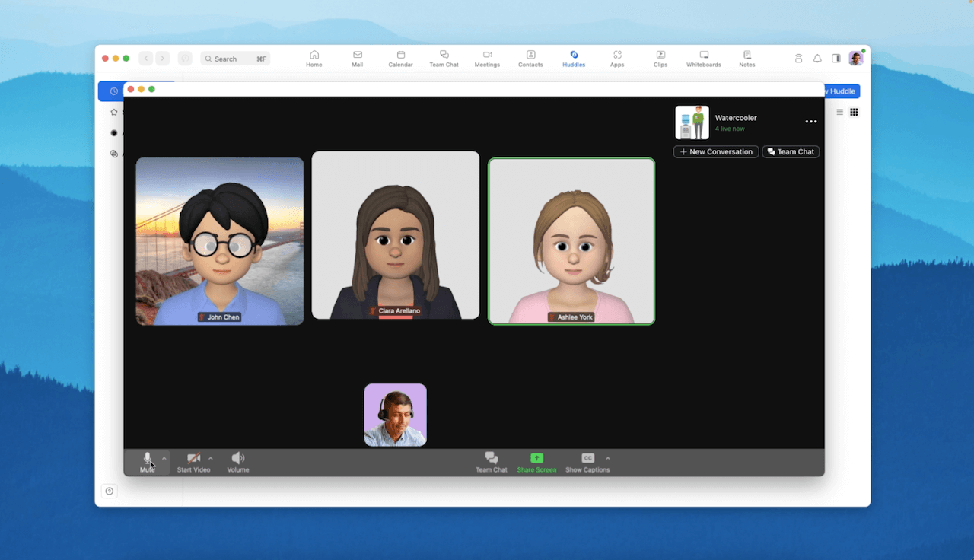Image resolution: width=974 pixels, height=560 pixels.
Task: Open Team Chat from the huddle panel
Action: [790, 151]
